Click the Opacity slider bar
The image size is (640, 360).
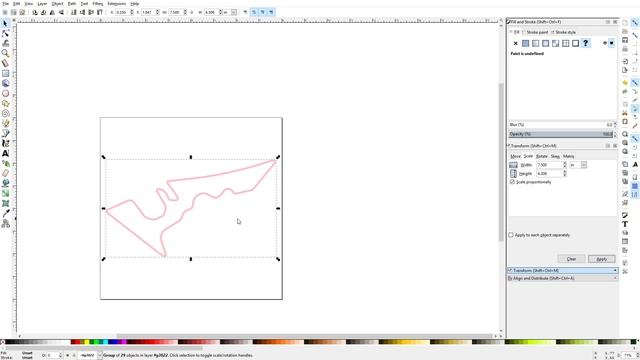[561, 134]
